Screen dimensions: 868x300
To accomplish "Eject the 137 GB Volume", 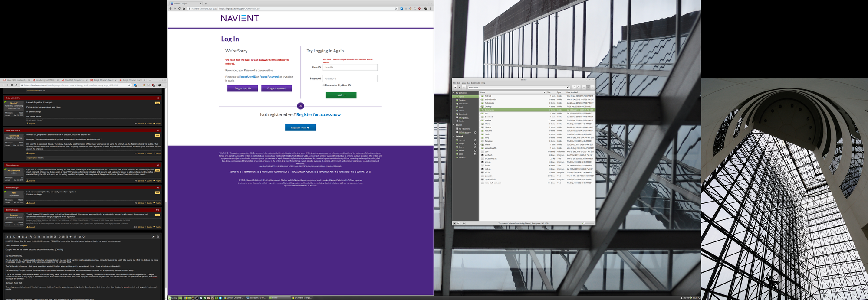I will point(475,132).
